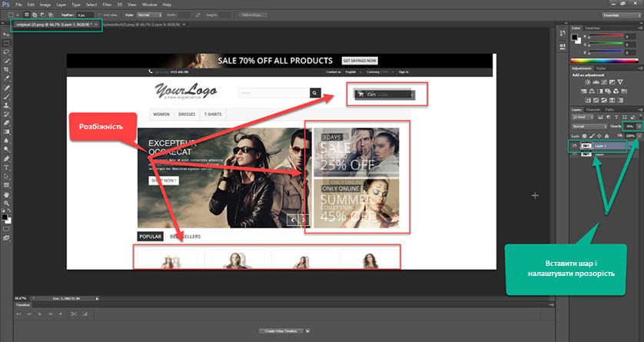
Task: Select the Lasso tool
Action: coord(6,52)
